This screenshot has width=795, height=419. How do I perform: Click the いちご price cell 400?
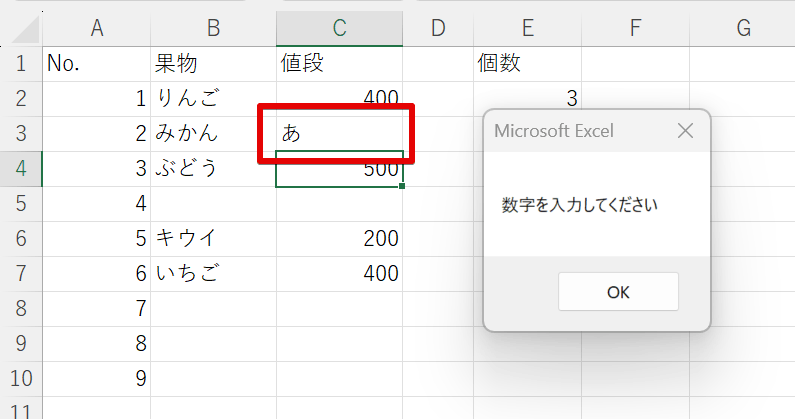click(x=339, y=274)
